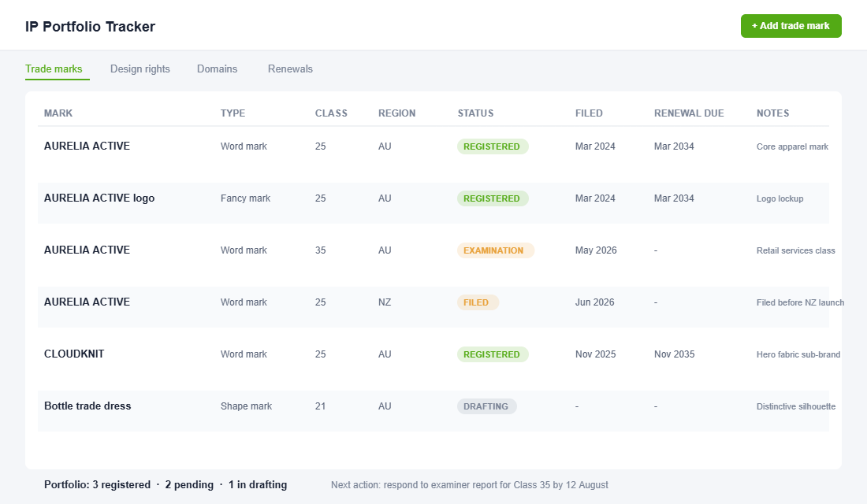Click the Next action examiner report text
Image resolution: width=867 pixels, height=504 pixels.
point(470,484)
